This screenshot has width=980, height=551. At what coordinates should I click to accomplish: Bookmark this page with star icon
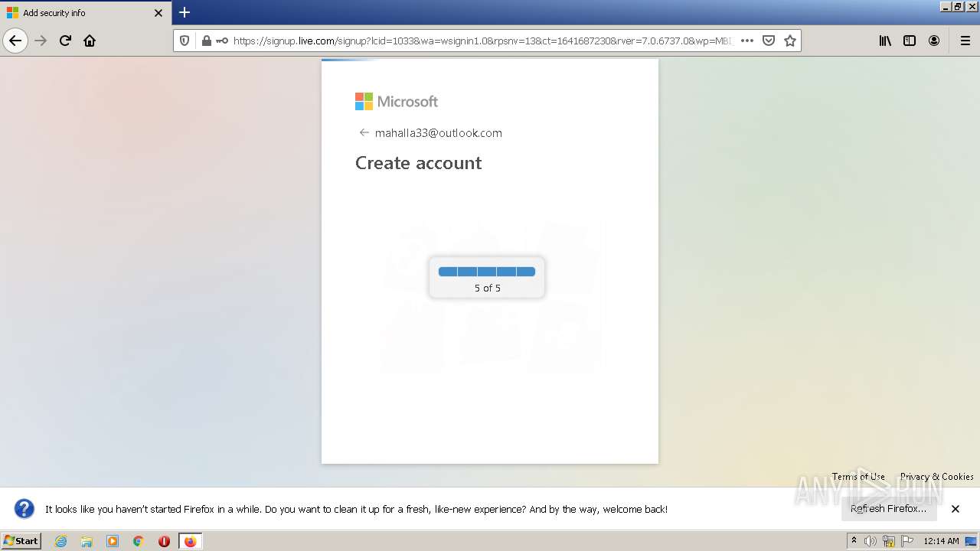(790, 41)
